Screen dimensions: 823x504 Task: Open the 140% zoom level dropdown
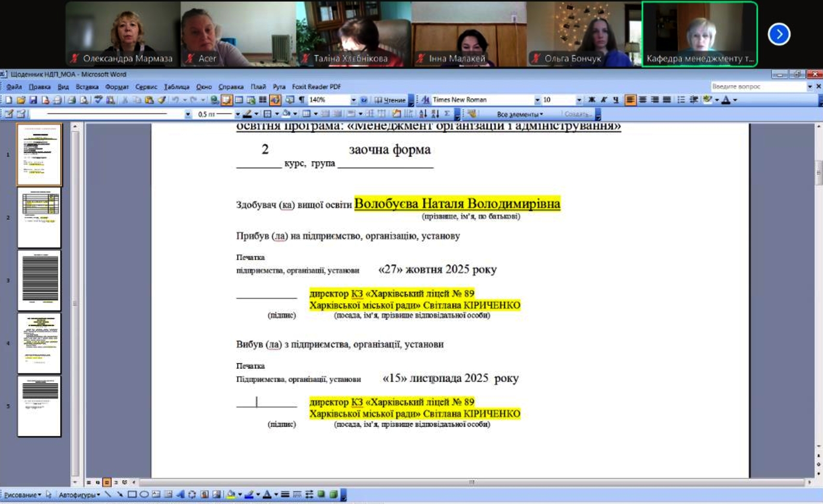click(353, 100)
